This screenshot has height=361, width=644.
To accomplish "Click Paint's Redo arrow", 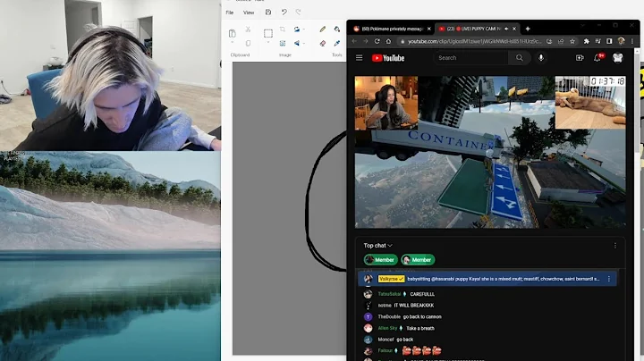I will pos(298,13).
